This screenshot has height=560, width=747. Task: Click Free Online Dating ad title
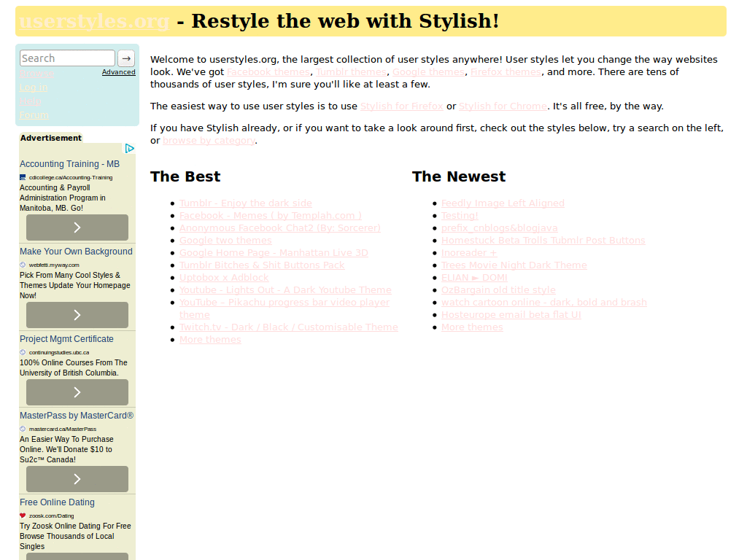57,502
